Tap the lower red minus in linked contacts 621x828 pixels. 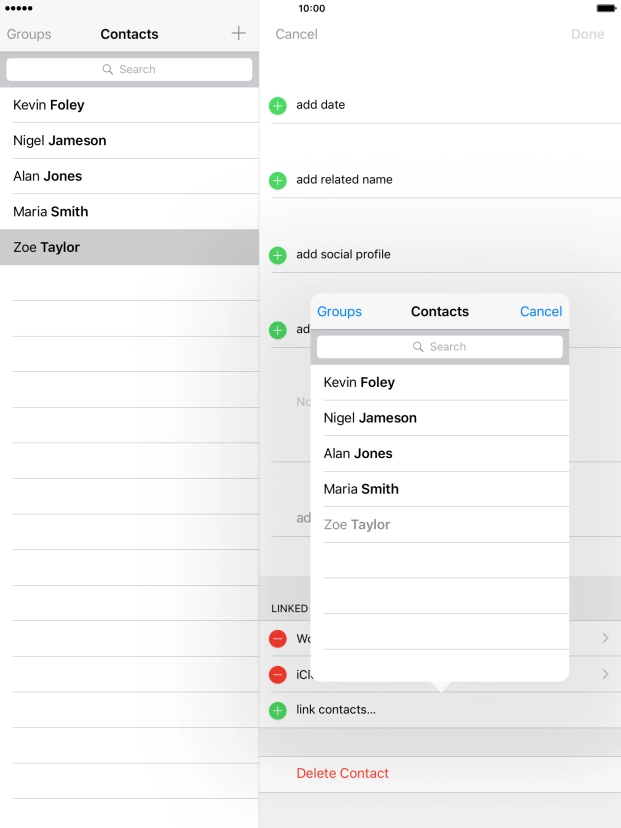(278, 675)
